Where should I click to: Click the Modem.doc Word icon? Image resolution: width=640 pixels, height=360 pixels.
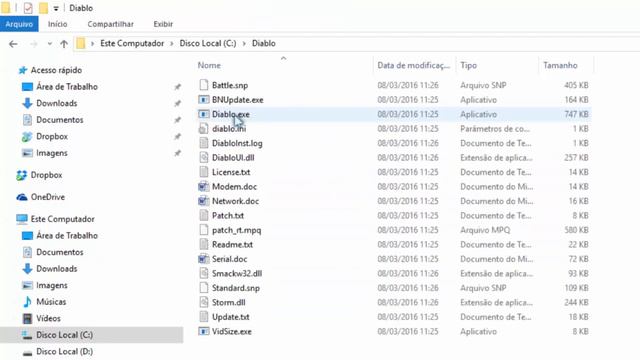[x=203, y=187]
